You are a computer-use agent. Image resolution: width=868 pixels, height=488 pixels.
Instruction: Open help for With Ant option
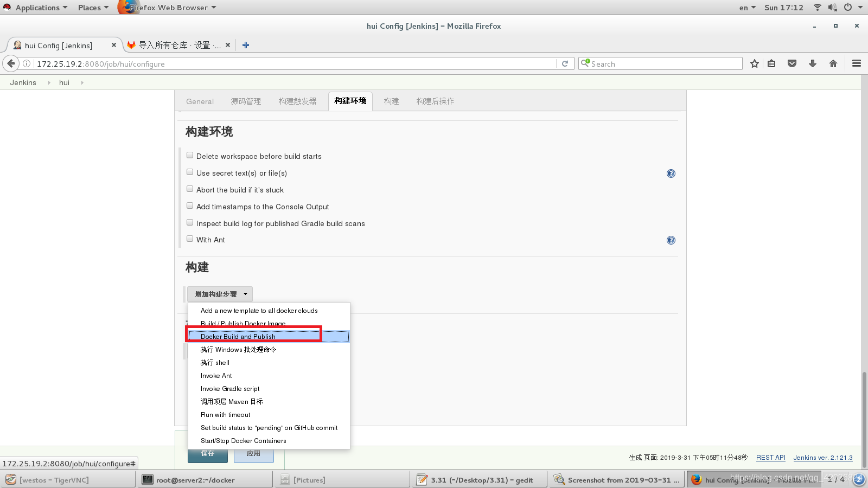pyautogui.click(x=671, y=240)
